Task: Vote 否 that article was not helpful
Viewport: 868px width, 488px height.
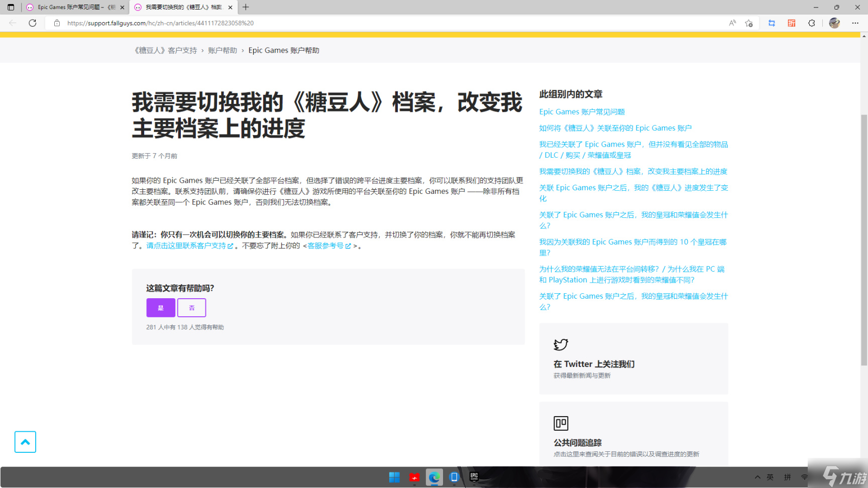Action: [x=191, y=308]
